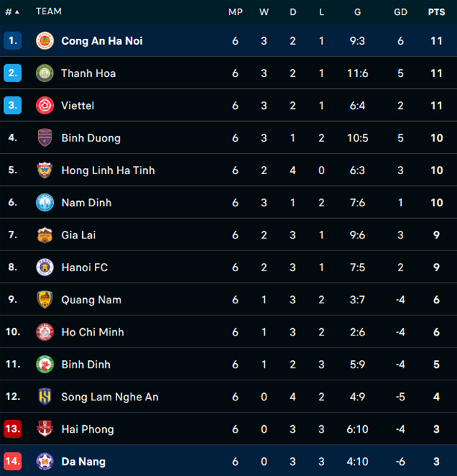457x476 pixels.
Task: Sort standings by PTS column header
Action: (436, 12)
